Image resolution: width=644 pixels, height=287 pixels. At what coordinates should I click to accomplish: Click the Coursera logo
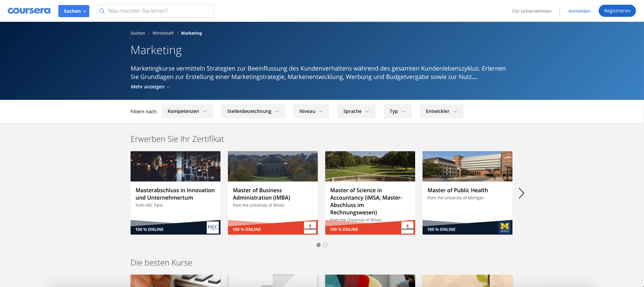tap(29, 11)
